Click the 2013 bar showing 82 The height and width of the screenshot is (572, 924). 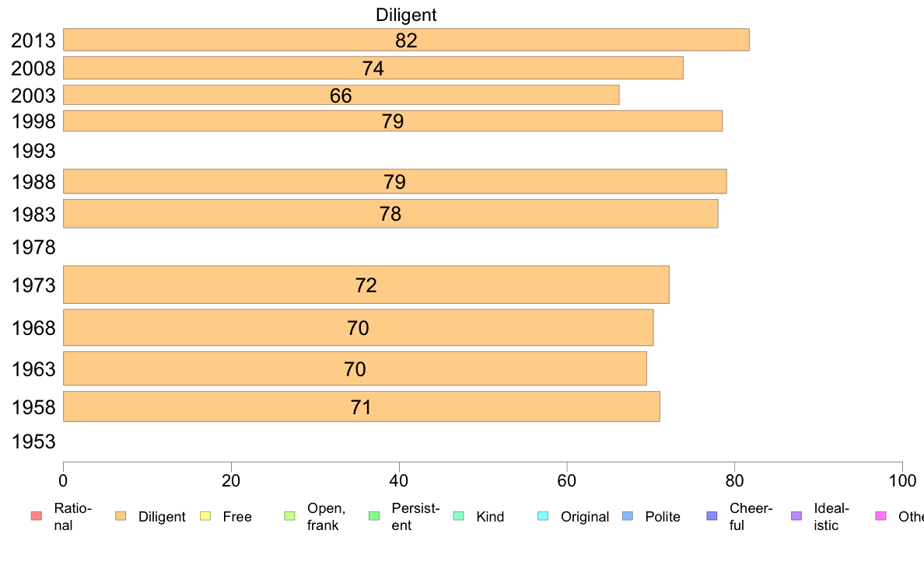406,40
